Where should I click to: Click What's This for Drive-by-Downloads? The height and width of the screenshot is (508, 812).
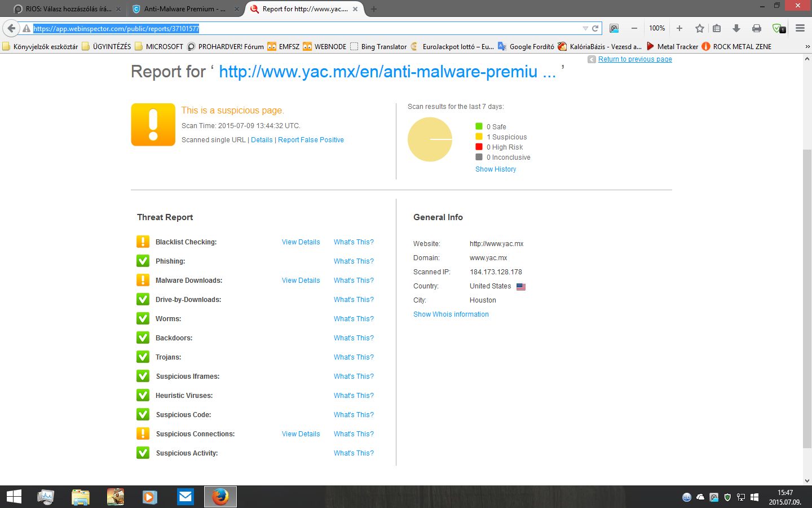354,300
